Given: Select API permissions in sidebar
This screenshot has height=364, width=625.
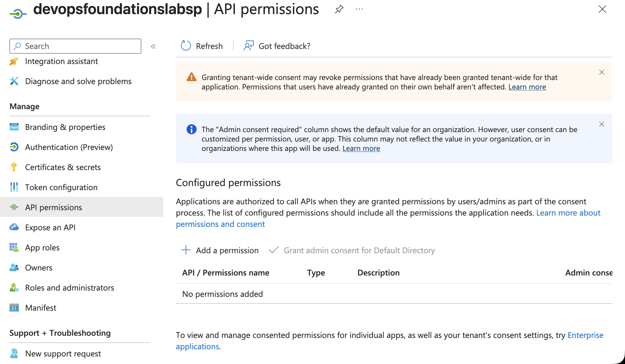Looking at the screenshot, I should 82,207.
